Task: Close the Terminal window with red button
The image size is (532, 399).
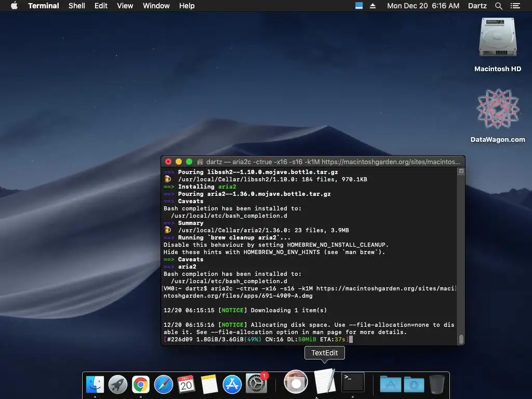Action: point(168,162)
